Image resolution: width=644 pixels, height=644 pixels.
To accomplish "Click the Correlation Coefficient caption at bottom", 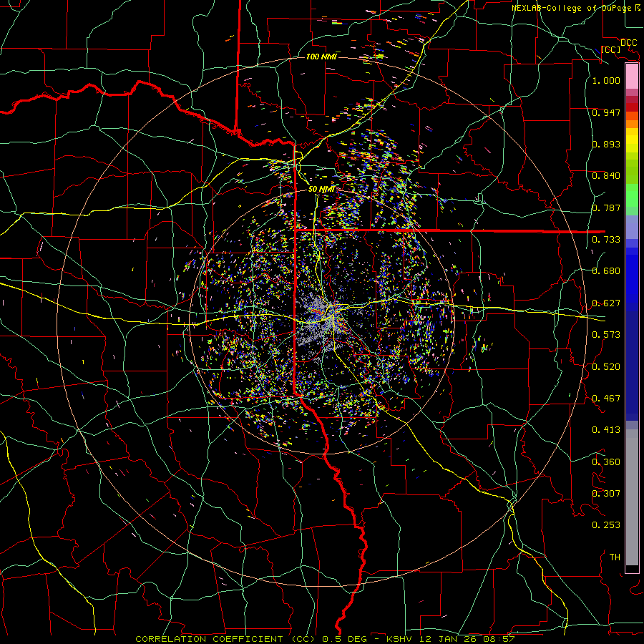I will (x=324, y=639).
